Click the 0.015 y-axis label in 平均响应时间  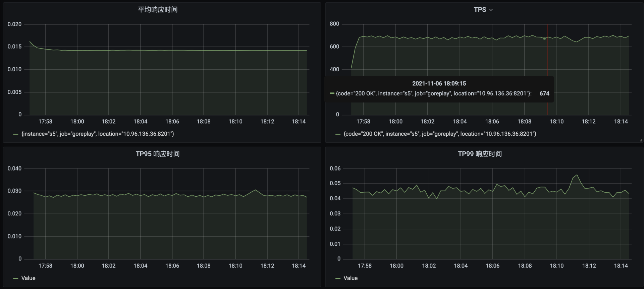14,47
